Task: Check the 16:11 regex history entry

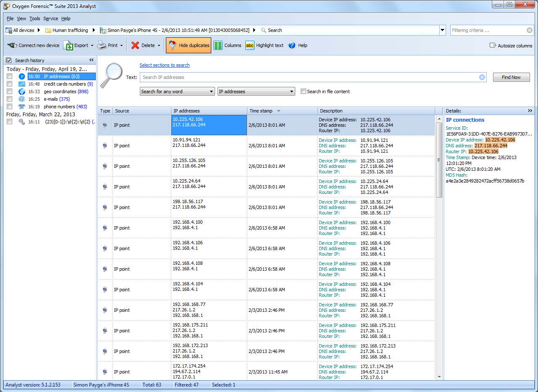Action: (9, 122)
